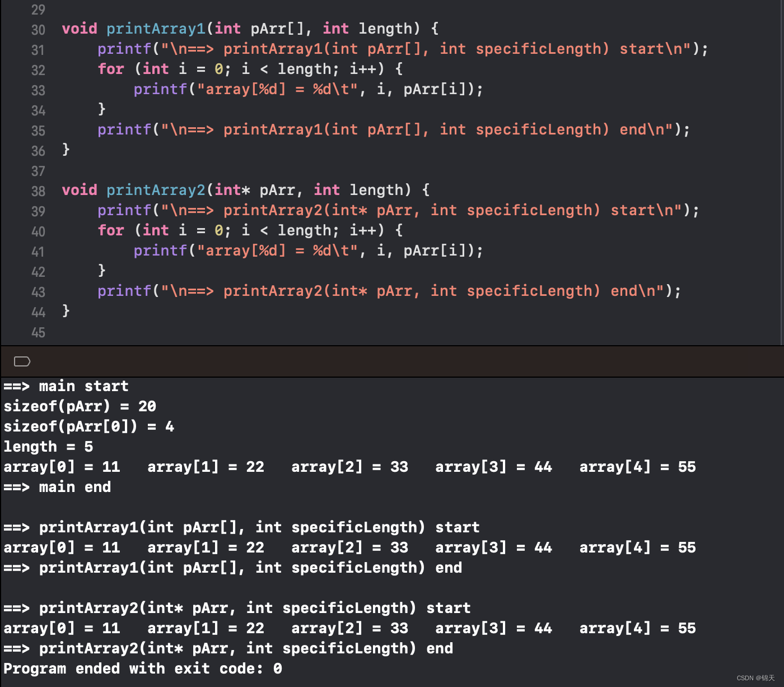This screenshot has height=687, width=784.
Task: Click the 'sizeof(pArr) = 20' console output
Action: [80, 406]
